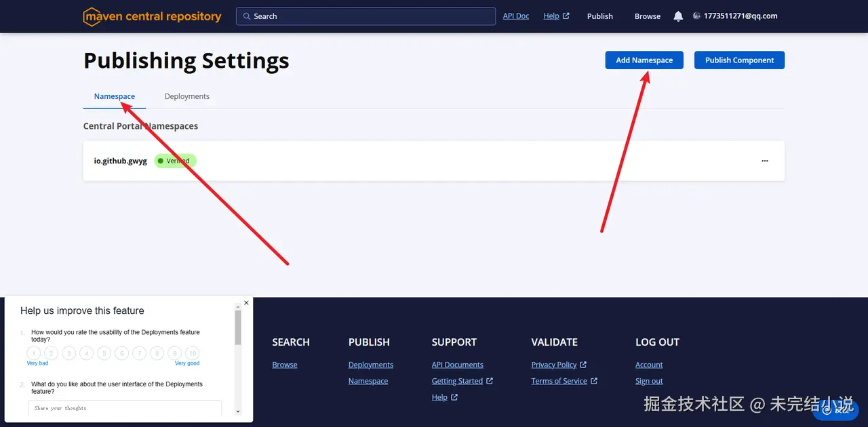
Task: Click the user avatar icon beside email
Action: pos(696,16)
